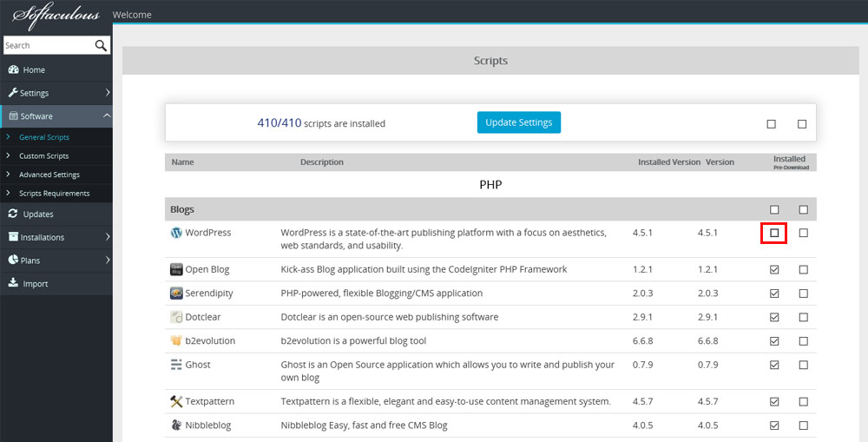Click the Updates refresh icon
This screenshot has height=442, width=868.
point(13,214)
